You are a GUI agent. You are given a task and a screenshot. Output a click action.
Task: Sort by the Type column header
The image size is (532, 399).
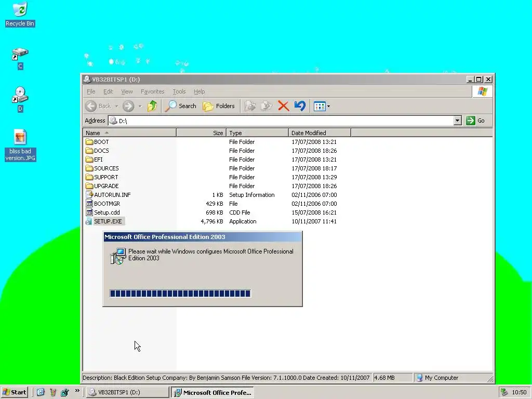(258, 133)
